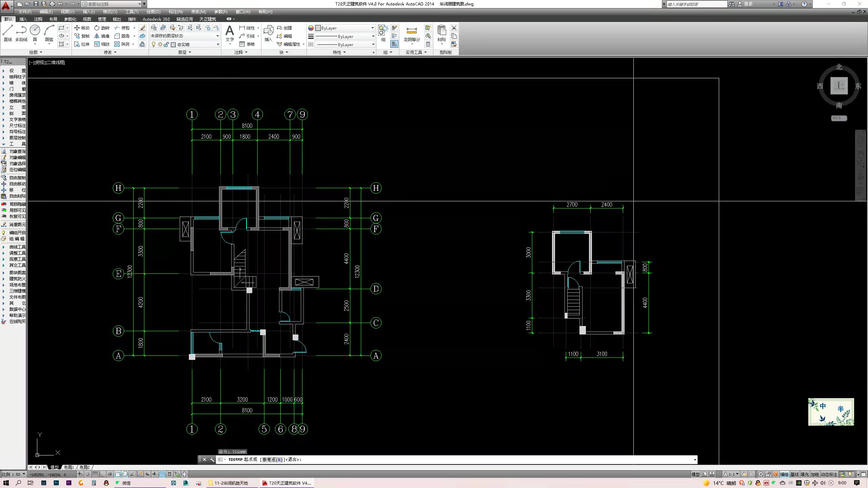Click the 拉伸 (Stretch) tool
Screen dimensions: 868x488
(82, 44)
